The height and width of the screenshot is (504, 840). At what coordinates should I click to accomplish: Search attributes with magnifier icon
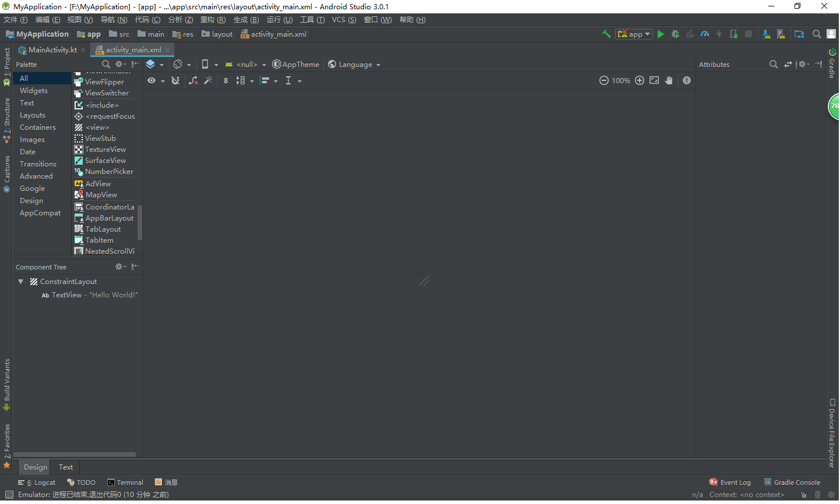tap(774, 65)
